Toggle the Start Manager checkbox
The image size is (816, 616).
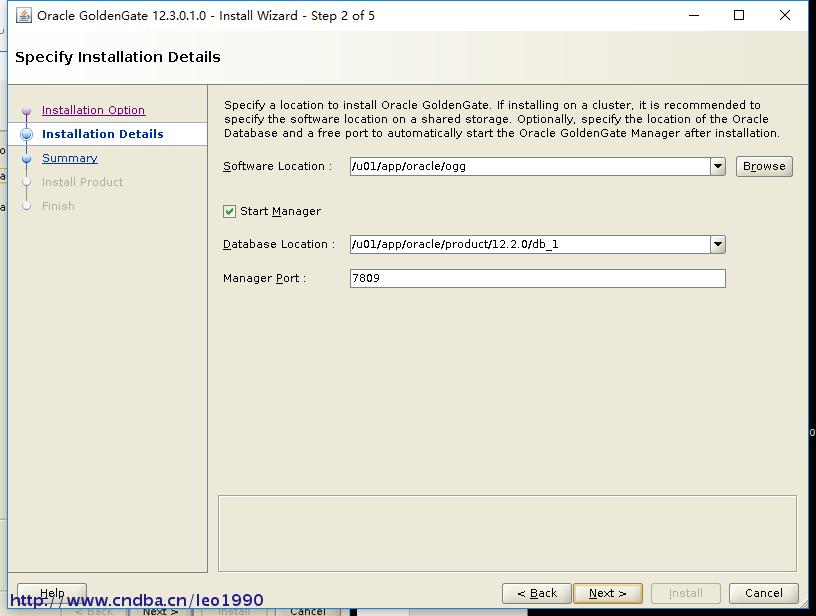230,211
